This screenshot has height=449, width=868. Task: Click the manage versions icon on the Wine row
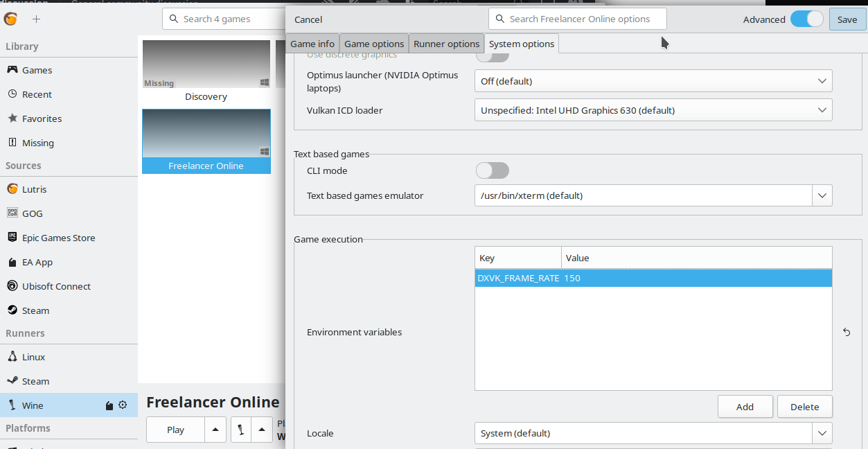[x=109, y=405]
